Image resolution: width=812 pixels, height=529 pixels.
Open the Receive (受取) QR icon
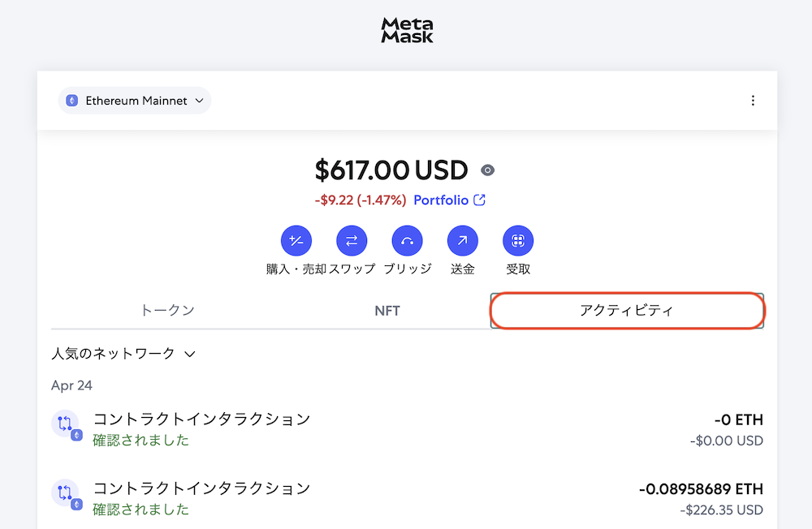[x=518, y=241]
